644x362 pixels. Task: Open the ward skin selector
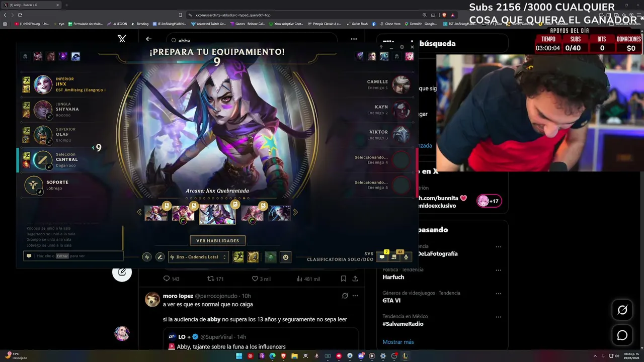271,257
